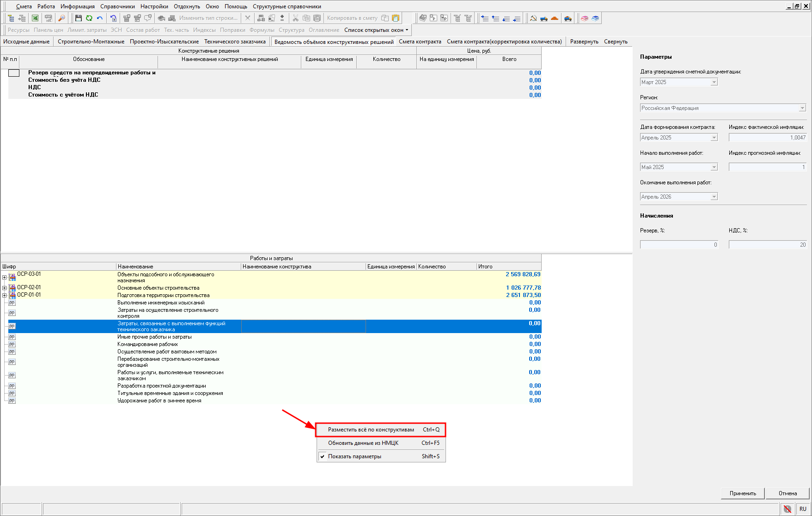
Task: Click the green refresh arrows icon
Action: pos(89,18)
